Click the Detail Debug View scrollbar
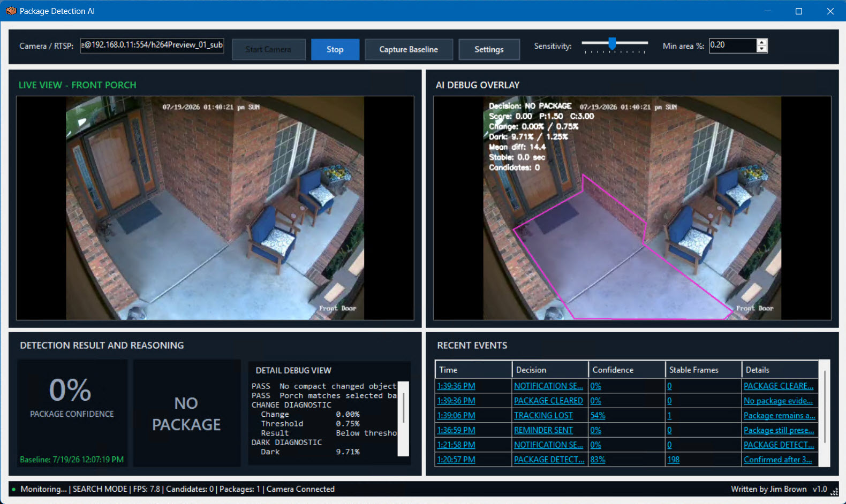 (x=403, y=418)
